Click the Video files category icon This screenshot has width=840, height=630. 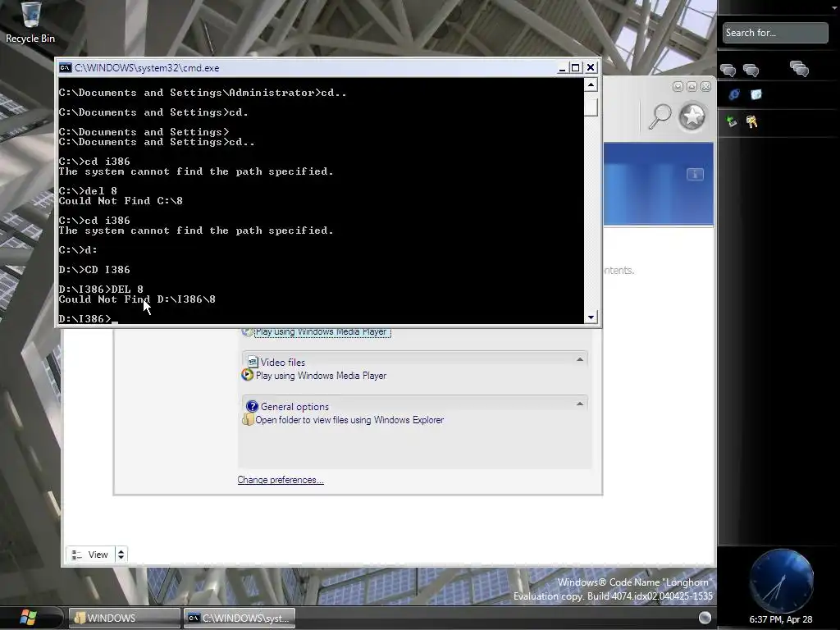253,362
